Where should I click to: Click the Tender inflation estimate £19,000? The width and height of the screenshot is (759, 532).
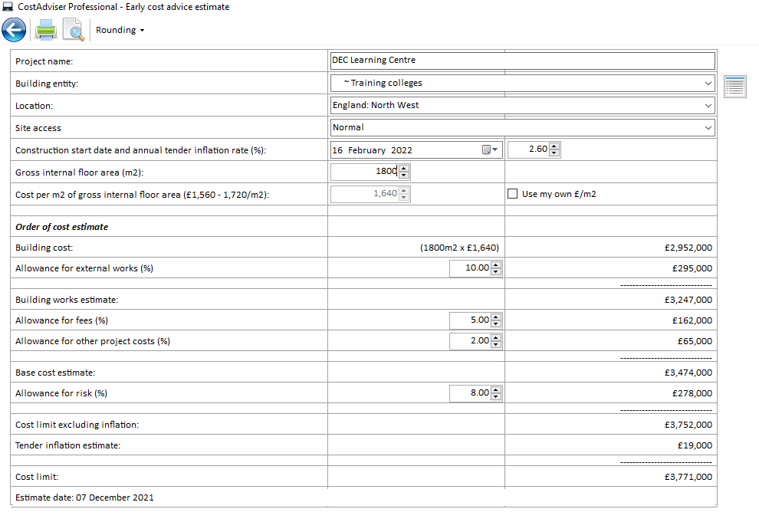tap(695, 445)
